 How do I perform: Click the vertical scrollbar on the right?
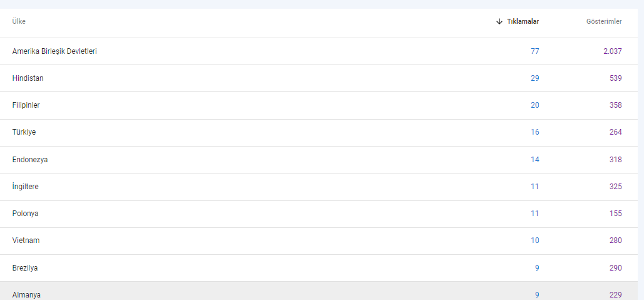[x=641, y=150]
